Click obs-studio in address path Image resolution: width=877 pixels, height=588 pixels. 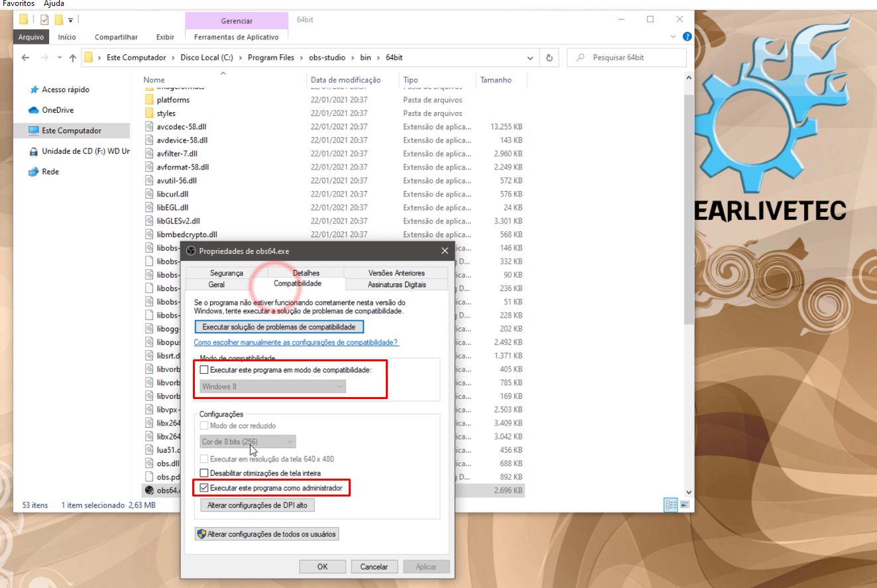[327, 58]
